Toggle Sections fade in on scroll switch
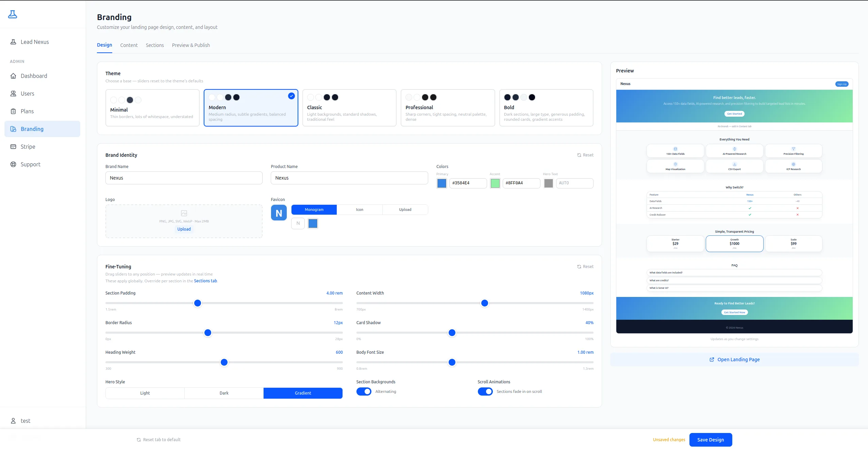This screenshot has width=868, height=450. [x=485, y=391]
